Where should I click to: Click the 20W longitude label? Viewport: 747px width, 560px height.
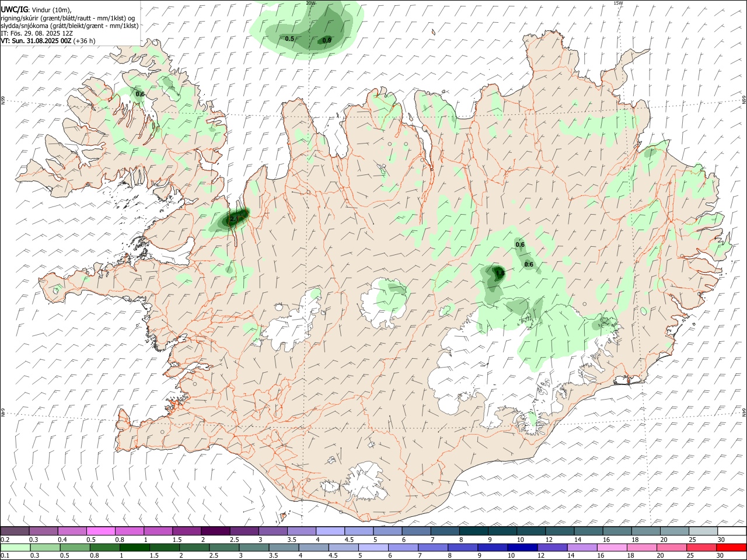[310, 3]
